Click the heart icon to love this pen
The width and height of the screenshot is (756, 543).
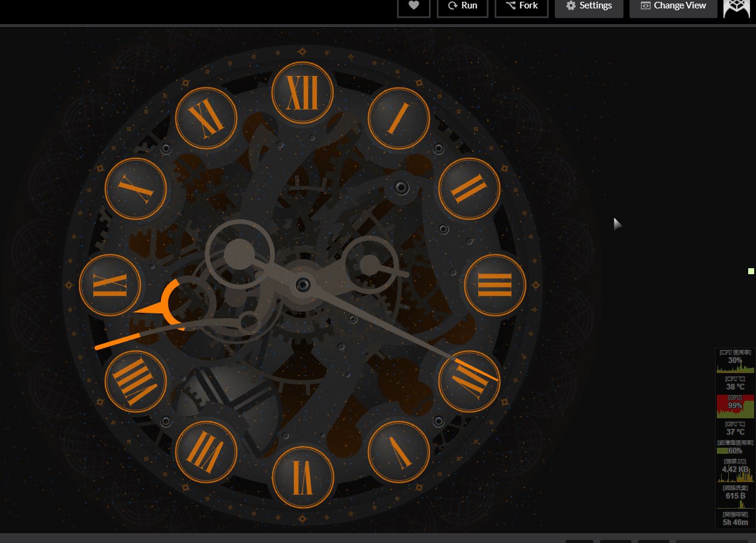[413, 6]
